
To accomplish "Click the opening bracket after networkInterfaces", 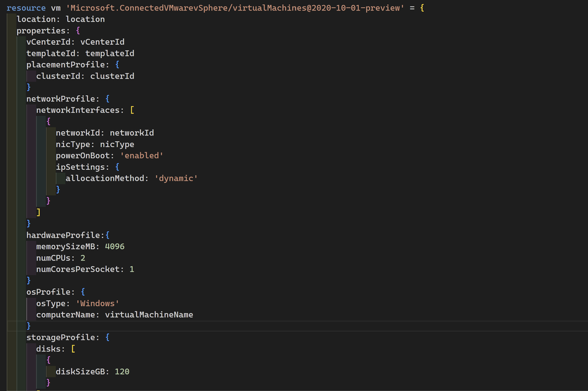I will (132, 110).
